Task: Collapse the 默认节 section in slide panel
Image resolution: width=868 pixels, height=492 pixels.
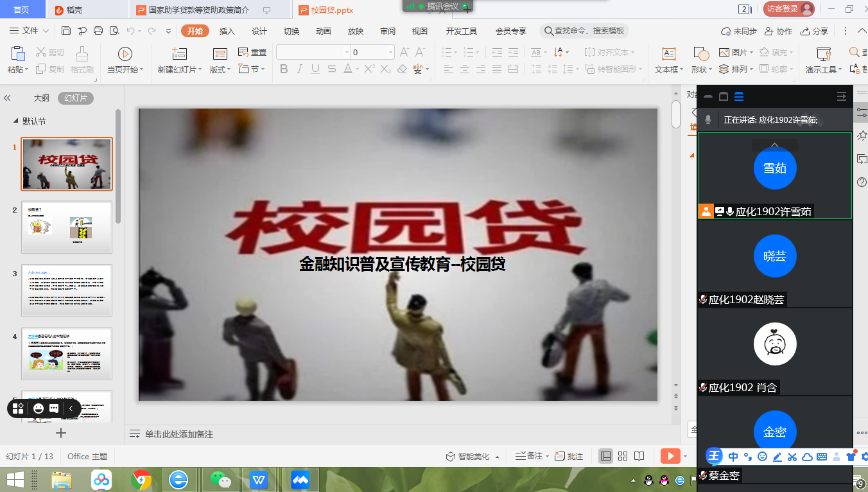Action: coord(16,121)
